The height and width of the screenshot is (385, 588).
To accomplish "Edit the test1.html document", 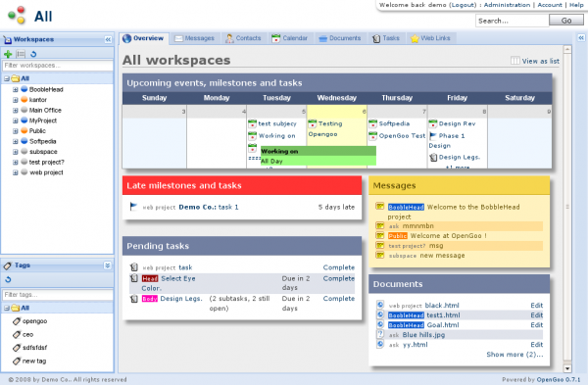I will (537, 315).
